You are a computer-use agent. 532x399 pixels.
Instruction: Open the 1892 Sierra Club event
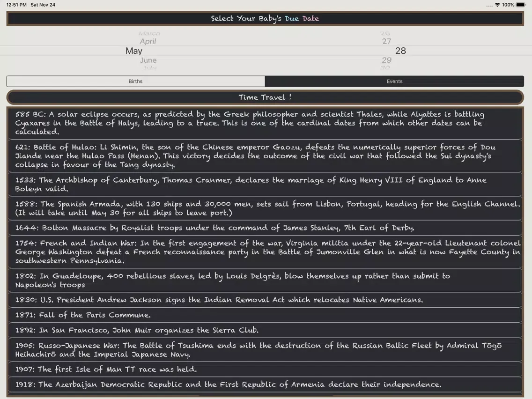click(265, 330)
